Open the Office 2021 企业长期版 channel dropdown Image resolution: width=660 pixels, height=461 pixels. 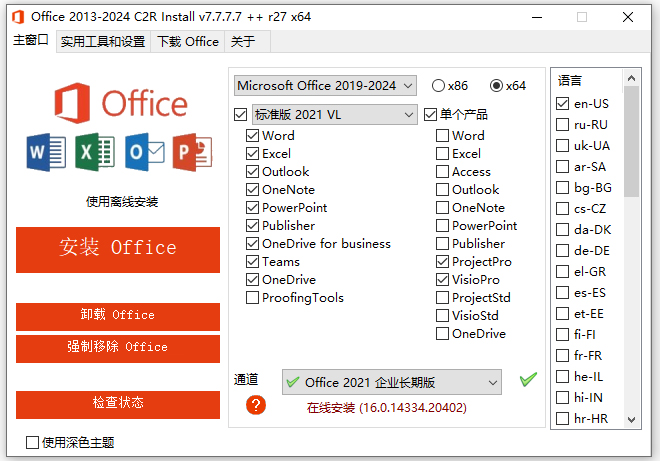point(392,382)
